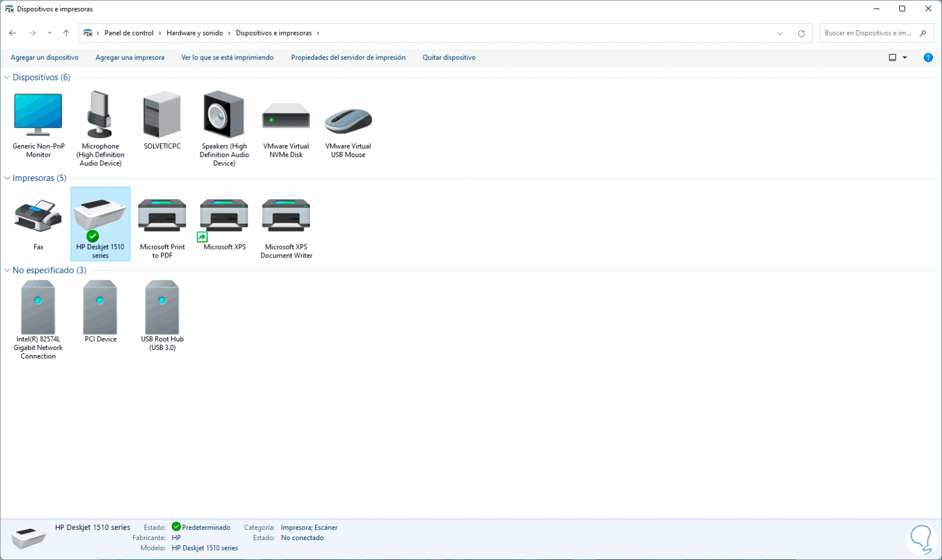942x560 pixels.
Task: Click the refresh icon in address bar
Action: point(802,33)
